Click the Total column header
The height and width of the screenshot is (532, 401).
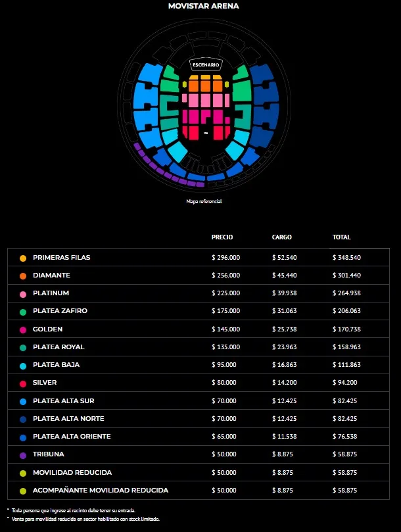tap(342, 237)
